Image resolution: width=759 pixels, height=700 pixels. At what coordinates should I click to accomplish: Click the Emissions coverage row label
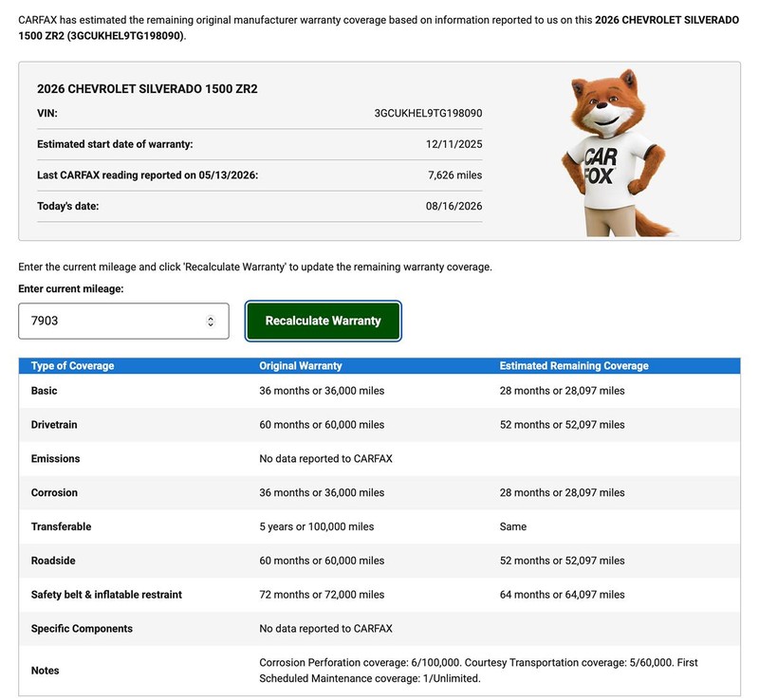56,458
